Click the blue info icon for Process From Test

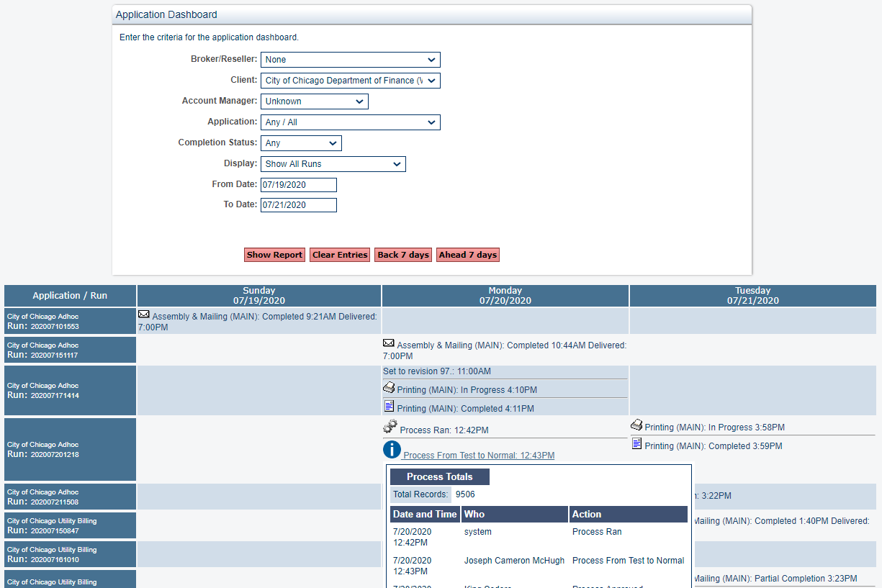(392, 450)
